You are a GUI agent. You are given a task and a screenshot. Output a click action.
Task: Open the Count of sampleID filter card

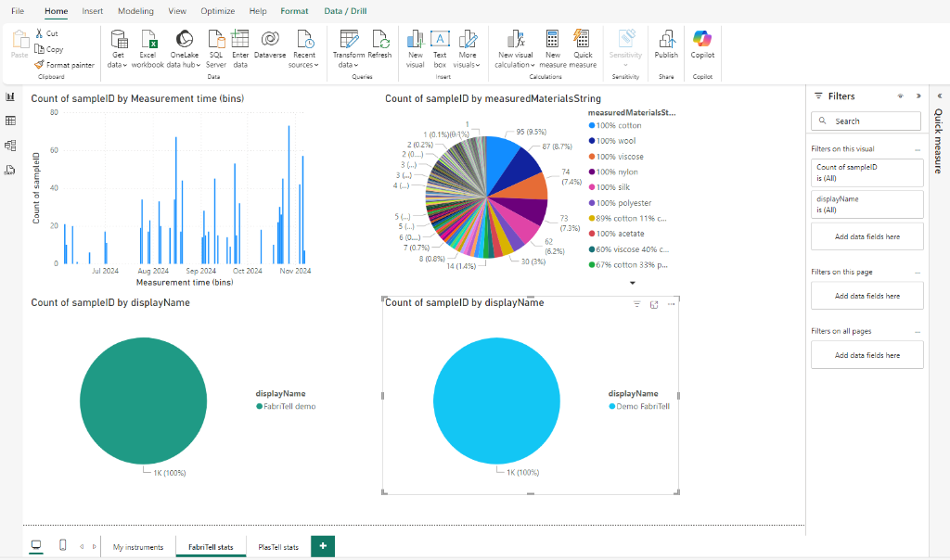867,172
